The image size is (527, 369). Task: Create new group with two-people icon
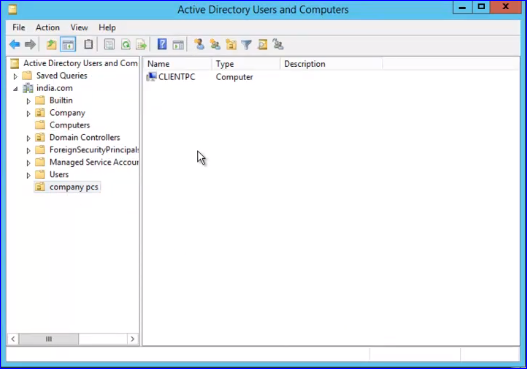pos(215,44)
